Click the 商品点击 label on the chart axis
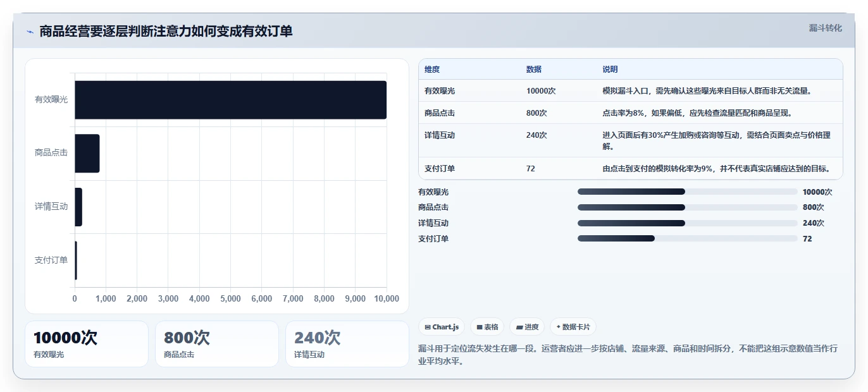This screenshot has height=392, width=868. (51, 153)
